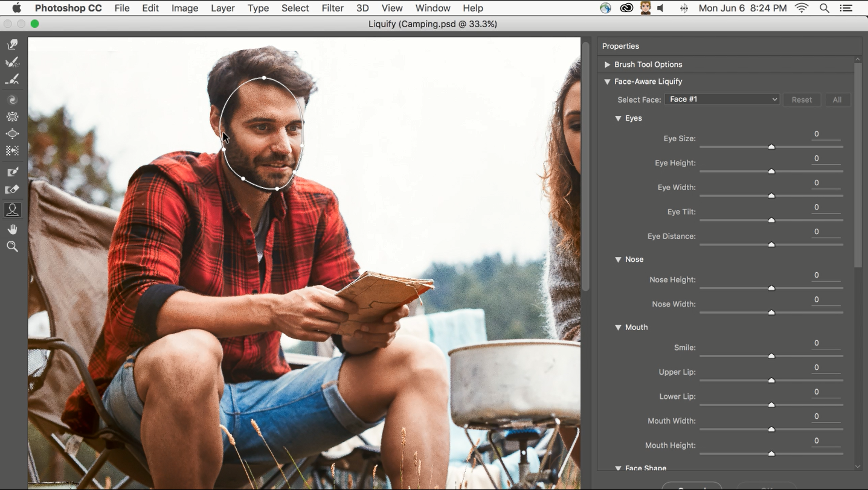The height and width of the screenshot is (490, 868).
Task: Select the Pucker tool
Action: pos(12,116)
